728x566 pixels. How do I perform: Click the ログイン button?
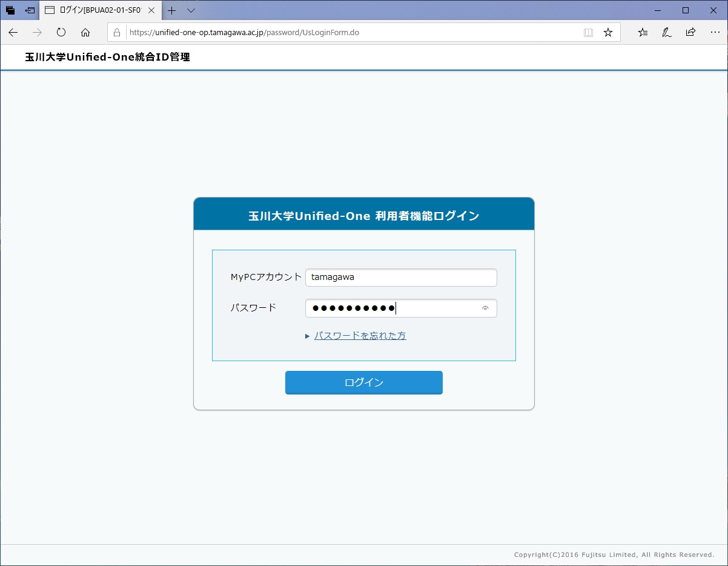[363, 382]
